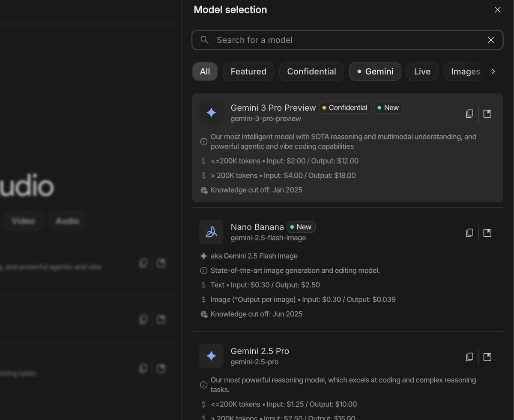The height and width of the screenshot is (420, 514).
Task: Clear the model search field
Action: [491, 40]
